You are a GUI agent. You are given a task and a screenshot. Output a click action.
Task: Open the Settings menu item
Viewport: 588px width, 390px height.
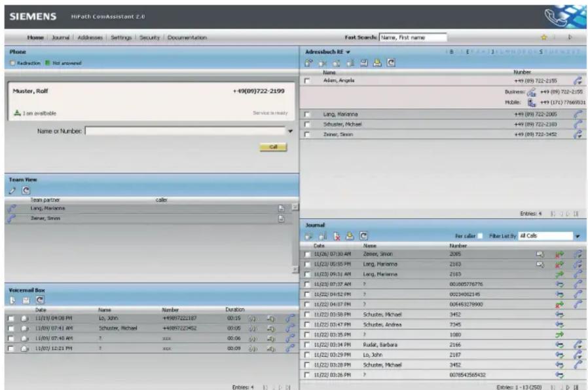click(x=121, y=37)
